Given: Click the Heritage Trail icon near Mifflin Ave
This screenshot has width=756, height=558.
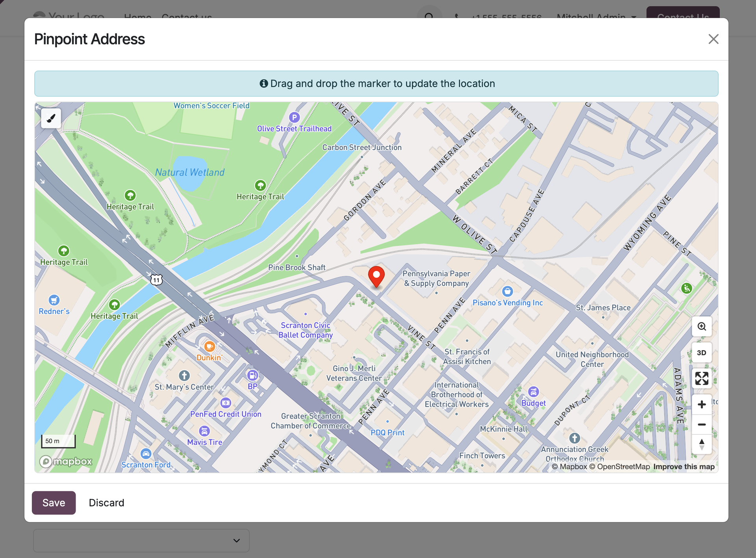Looking at the screenshot, I should 114,305.
